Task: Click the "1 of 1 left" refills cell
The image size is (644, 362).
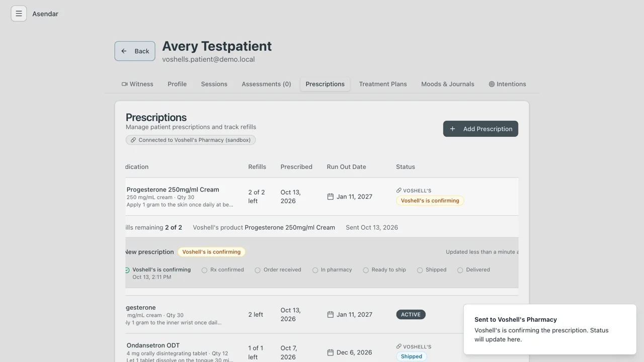Action: pos(256,352)
